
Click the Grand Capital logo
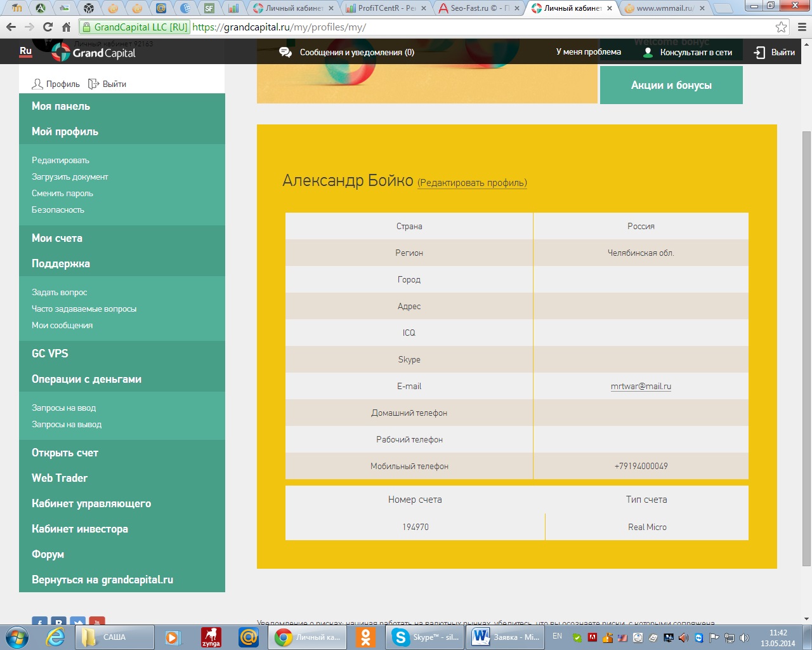(94, 53)
